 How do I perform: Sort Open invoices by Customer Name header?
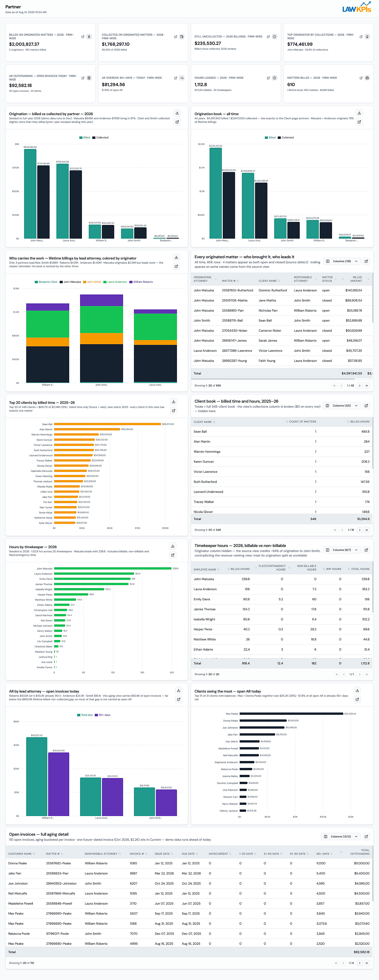22,854
